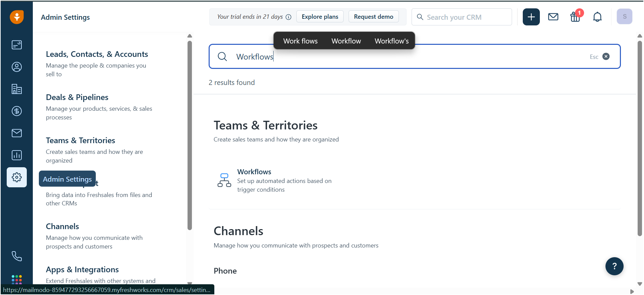
Task: Open the dashboard card icon in sidebar
Action: tap(17, 45)
